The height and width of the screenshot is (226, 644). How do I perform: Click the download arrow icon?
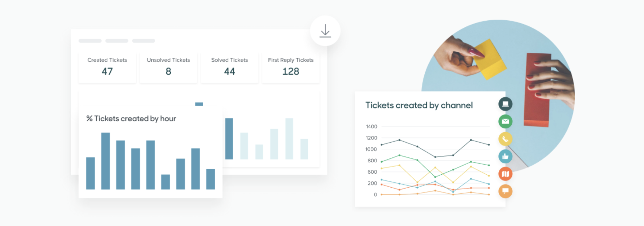coord(325,31)
